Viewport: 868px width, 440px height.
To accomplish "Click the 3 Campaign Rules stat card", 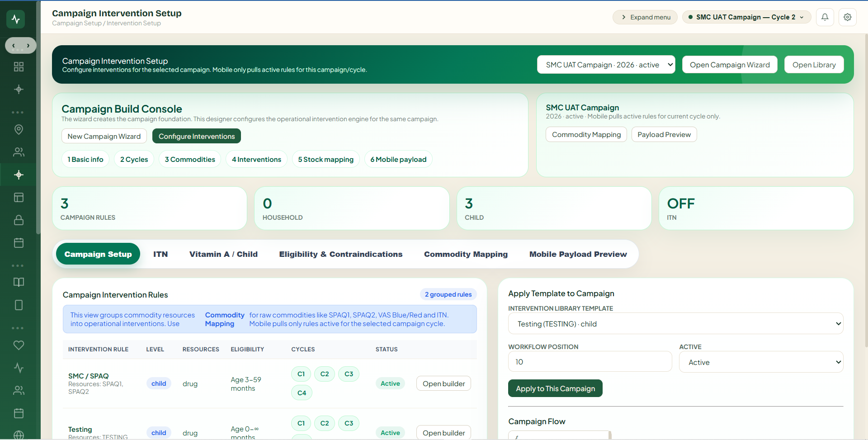I will [150, 208].
